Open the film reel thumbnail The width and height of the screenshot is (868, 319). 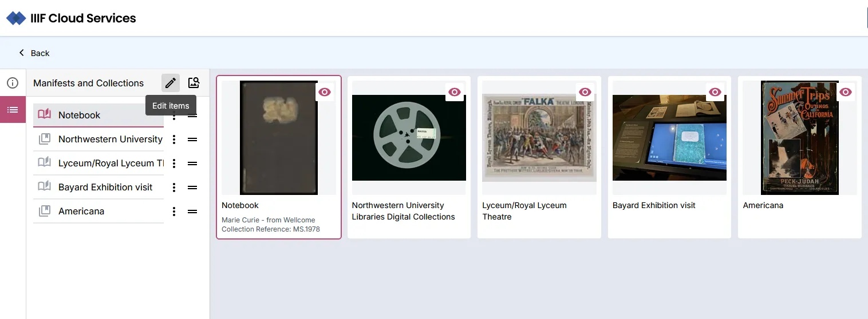point(409,138)
